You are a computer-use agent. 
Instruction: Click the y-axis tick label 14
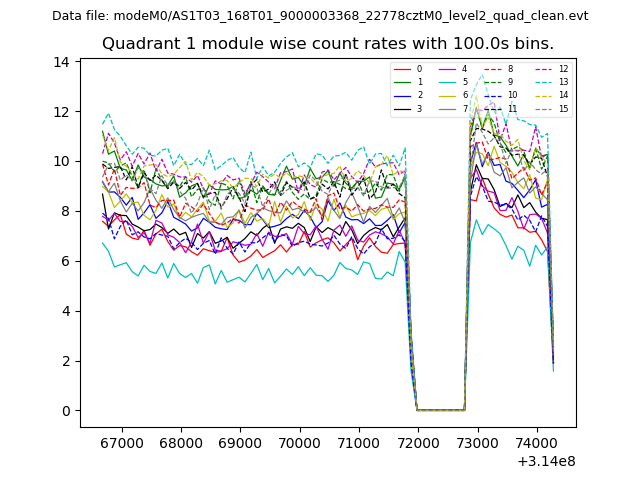[62, 62]
